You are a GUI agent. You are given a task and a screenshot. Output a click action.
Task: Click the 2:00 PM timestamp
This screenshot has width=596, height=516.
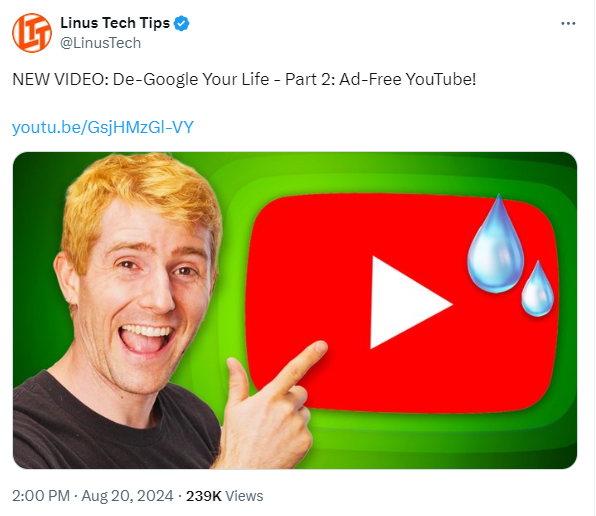(x=41, y=496)
